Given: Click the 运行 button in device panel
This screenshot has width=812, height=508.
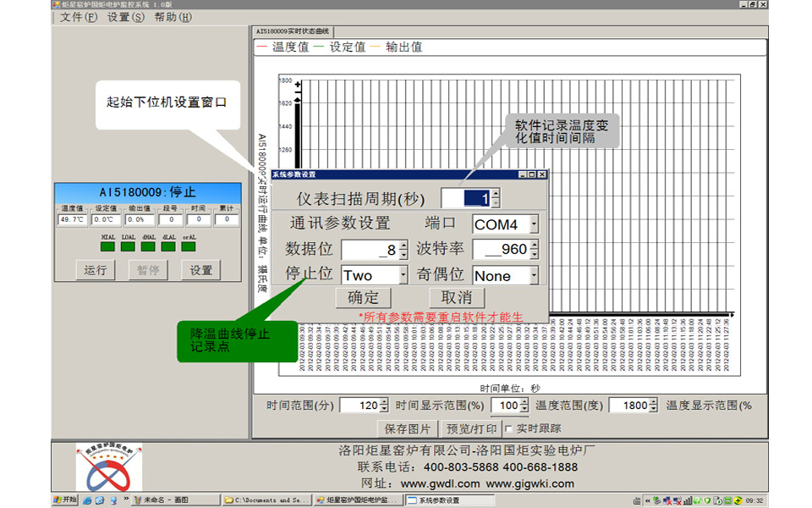Looking at the screenshot, I should point(96,270).
